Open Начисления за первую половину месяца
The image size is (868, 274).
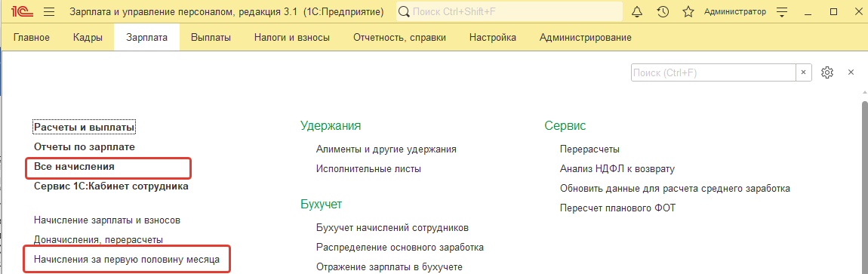point(127,259)
